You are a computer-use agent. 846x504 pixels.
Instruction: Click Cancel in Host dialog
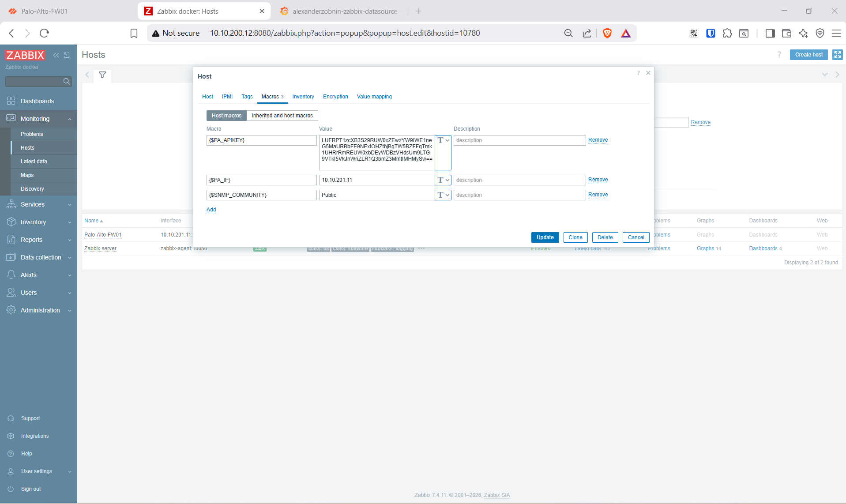[636, 237]
